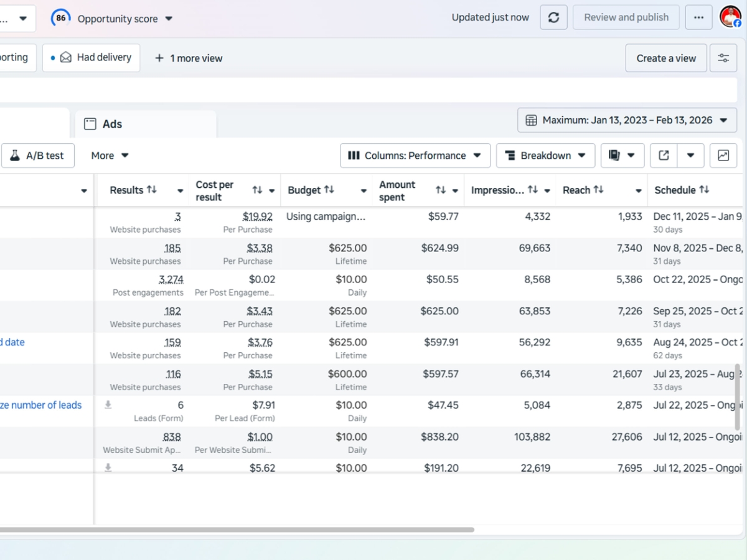Sort by the Results column arrows
Image resolution: width=747 pixels, height=560 pixels.
(151, 190)
